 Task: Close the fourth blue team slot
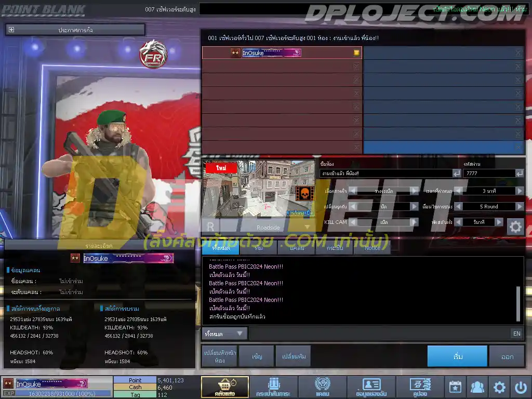(x=518, y=94)
